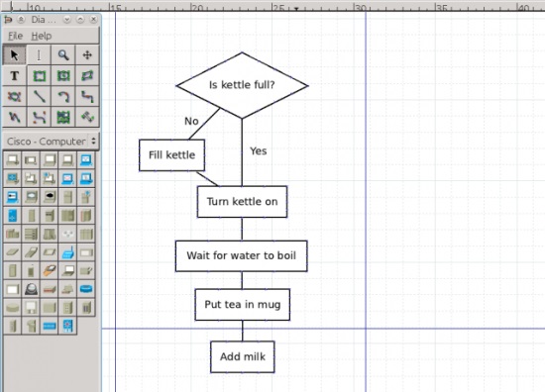
Task: Choose the Text 'T' tool
Action: click(14, 75)
